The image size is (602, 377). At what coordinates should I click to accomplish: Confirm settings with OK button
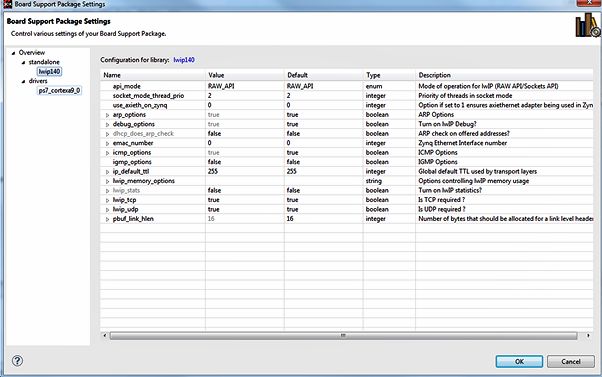(519, 361)
